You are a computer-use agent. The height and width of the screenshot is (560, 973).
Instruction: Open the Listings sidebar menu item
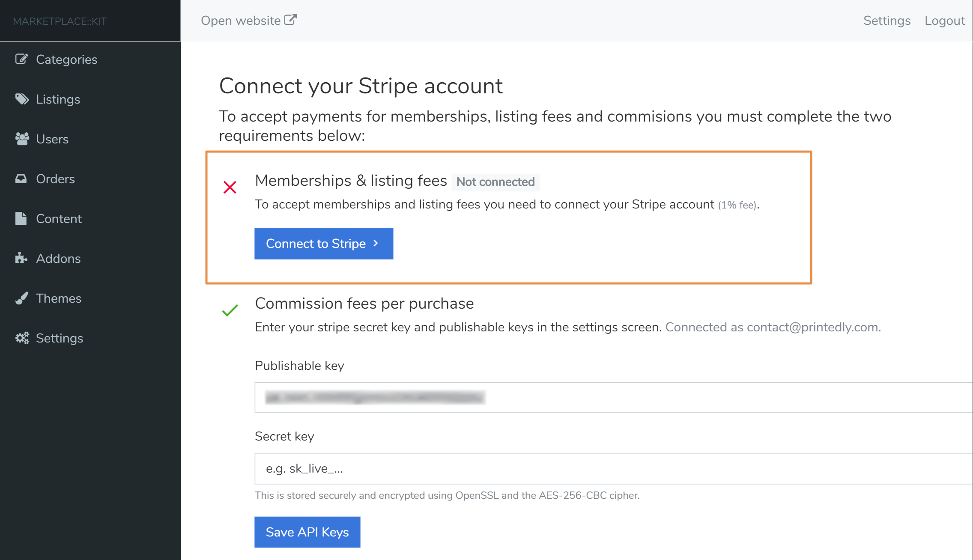click(58, 99)
